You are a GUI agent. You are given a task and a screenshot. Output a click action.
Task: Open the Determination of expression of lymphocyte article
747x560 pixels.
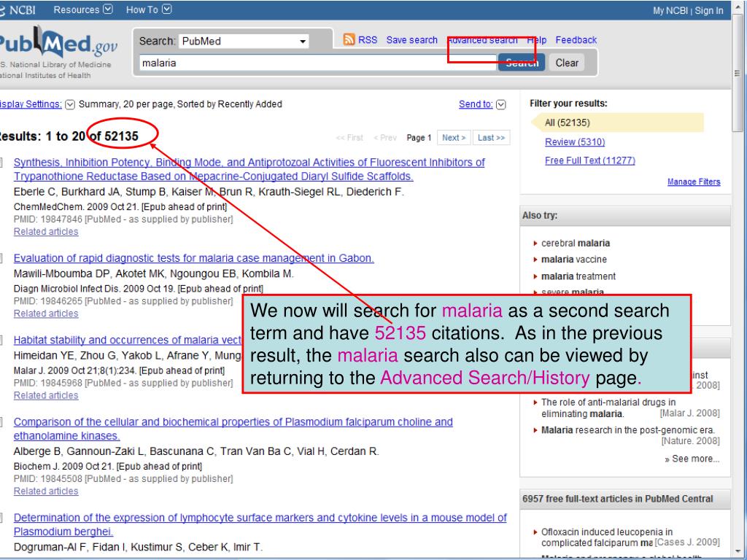coord(260,524)
